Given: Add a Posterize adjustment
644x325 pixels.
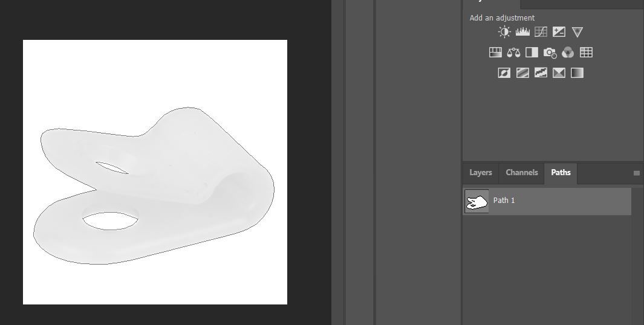Looking at the screenshot, I should point(522,73).
